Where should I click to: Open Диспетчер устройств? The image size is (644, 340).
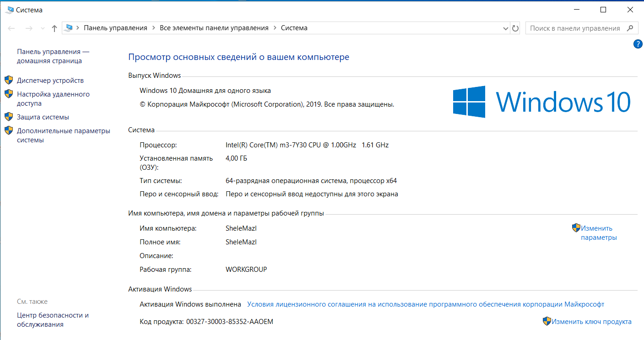pos(50,81)
